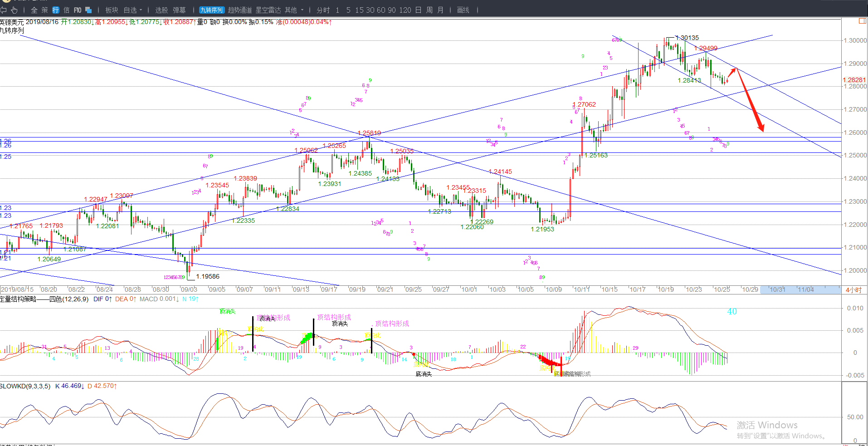Image resolution: width=868 pixels, height=446 pixels.
Task: Switch to 分时 intraday view
Action: click(323, 10)
